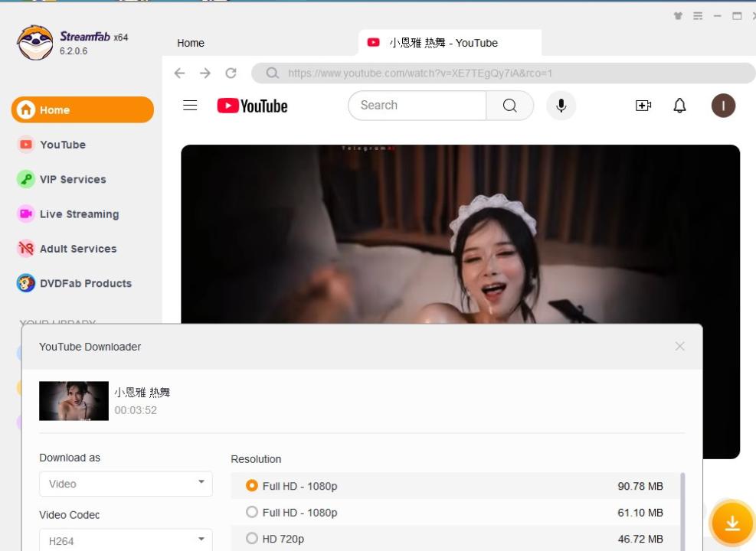Screen dimensions: 756x551
Task: Switch to the Home tab
Action: (191, 44)
